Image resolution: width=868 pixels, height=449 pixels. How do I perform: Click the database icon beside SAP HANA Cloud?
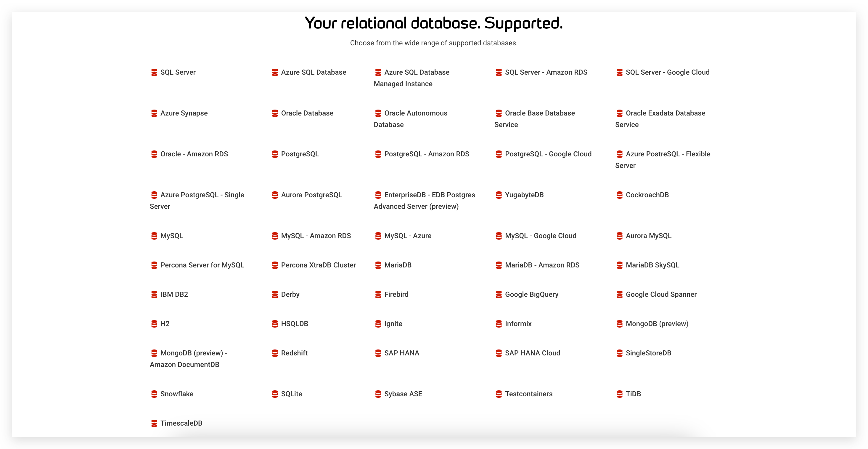pos(499,353)
